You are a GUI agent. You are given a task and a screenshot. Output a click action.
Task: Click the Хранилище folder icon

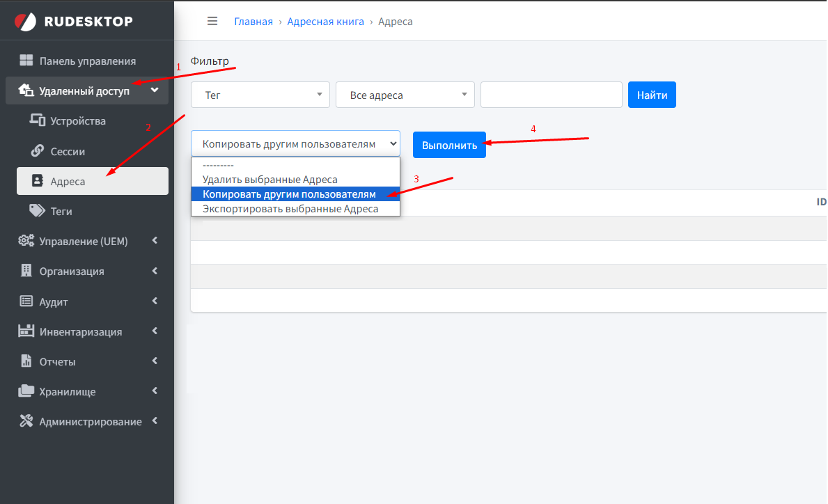click(x=26, y=391)
